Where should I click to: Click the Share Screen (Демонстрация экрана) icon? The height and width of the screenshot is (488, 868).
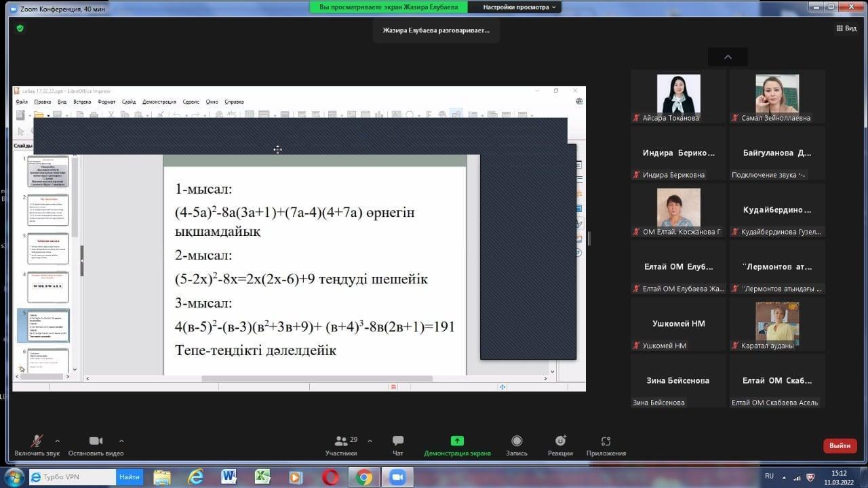(x=457, y=441)
